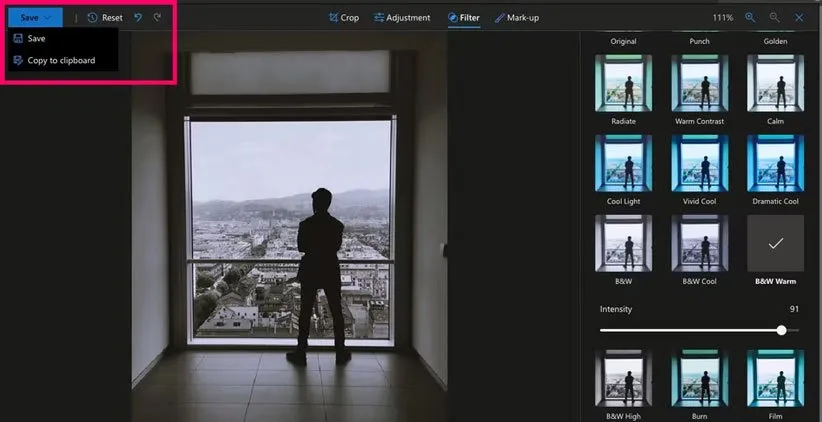
Task: Apply the Vivid Cool filter
Action: 699,162
